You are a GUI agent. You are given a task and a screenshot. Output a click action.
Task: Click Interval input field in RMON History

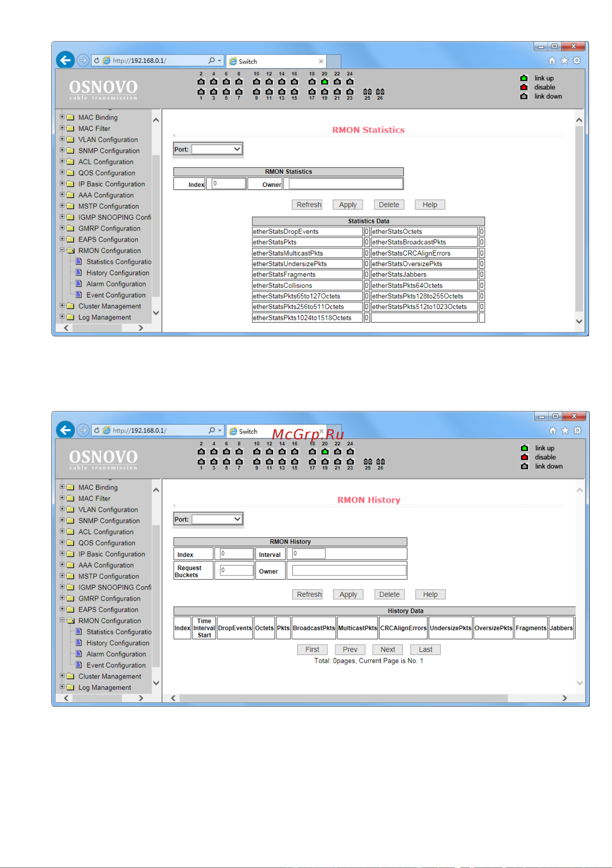tap(309, 554)
